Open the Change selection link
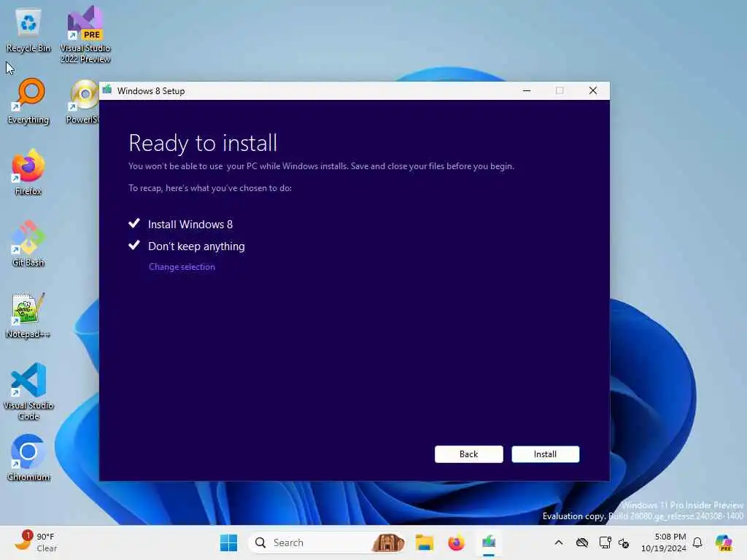 coord(182,267)
